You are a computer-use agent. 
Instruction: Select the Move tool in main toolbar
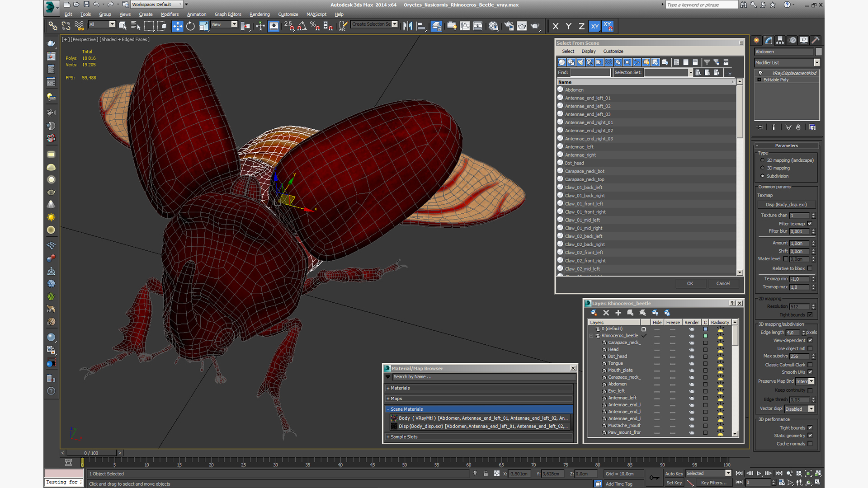[x=177, y=26]
